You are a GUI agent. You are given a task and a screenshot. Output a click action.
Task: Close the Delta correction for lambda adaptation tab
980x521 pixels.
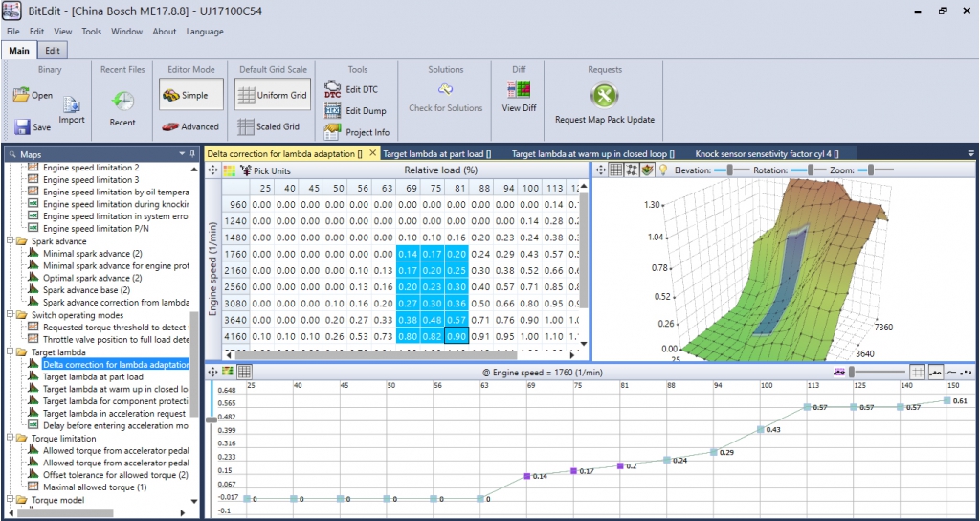pyautogui.click(x=372, y=152)
